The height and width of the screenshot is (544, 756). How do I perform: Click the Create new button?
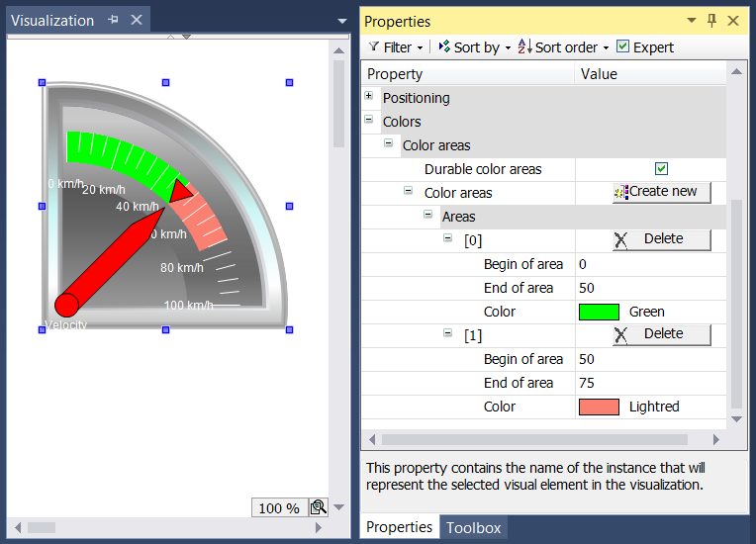(661, 192)
